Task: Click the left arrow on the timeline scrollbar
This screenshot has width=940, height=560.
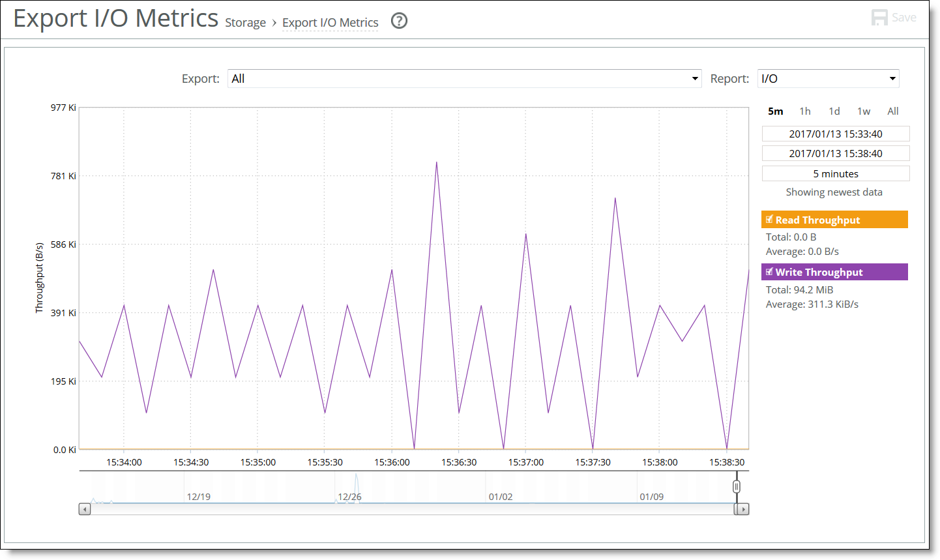Action: coord(84,509)
